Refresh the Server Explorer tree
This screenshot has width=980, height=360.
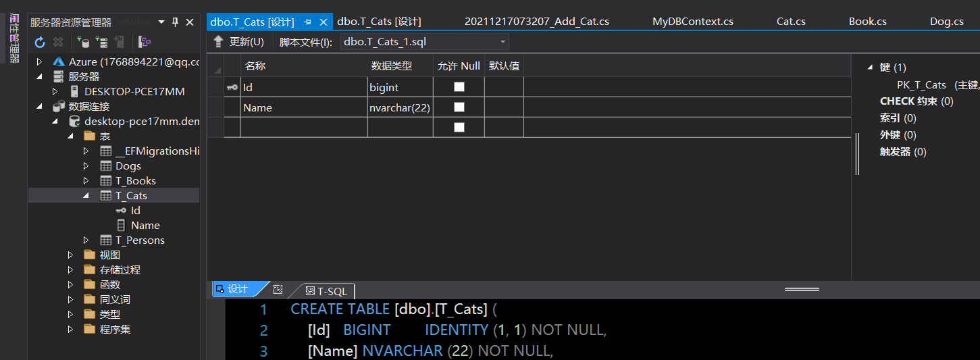point(40,43)
